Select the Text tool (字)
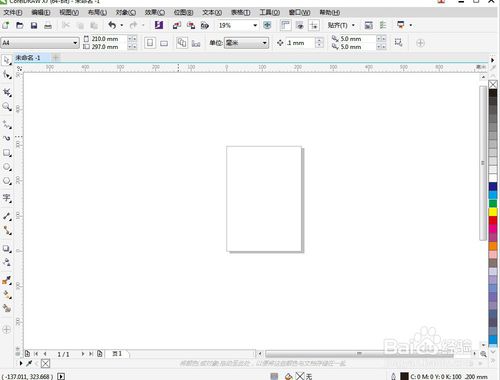 coord(7,198)
